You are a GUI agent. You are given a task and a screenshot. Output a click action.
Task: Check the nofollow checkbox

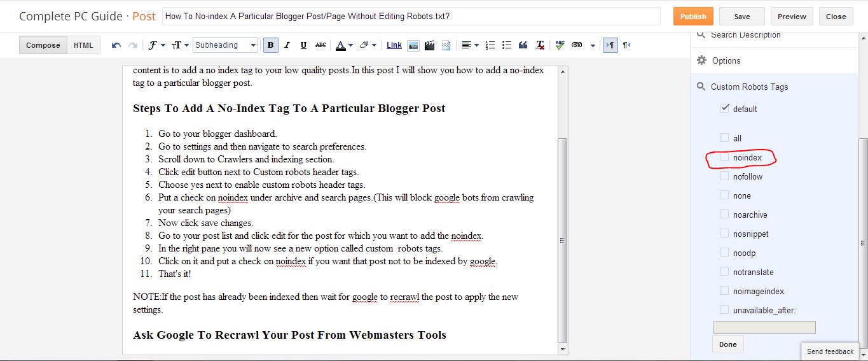point(724,176)
